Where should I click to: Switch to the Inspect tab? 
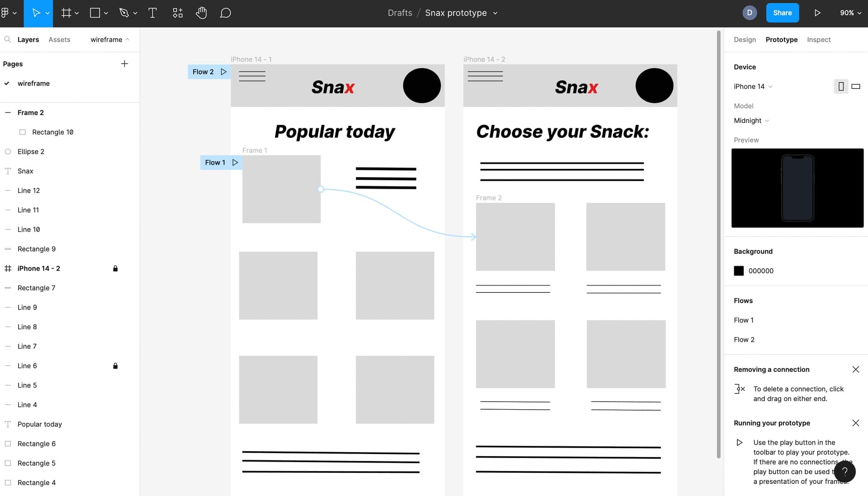point(819,39)
